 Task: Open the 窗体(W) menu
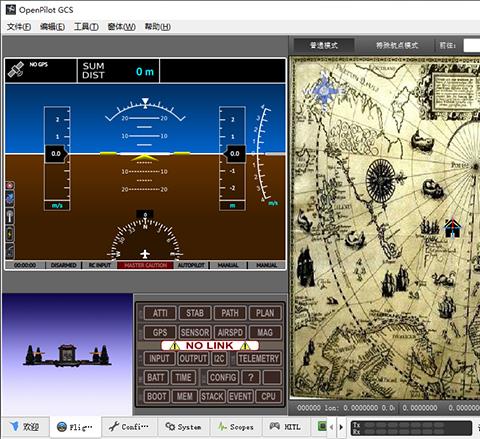point(121,27)
